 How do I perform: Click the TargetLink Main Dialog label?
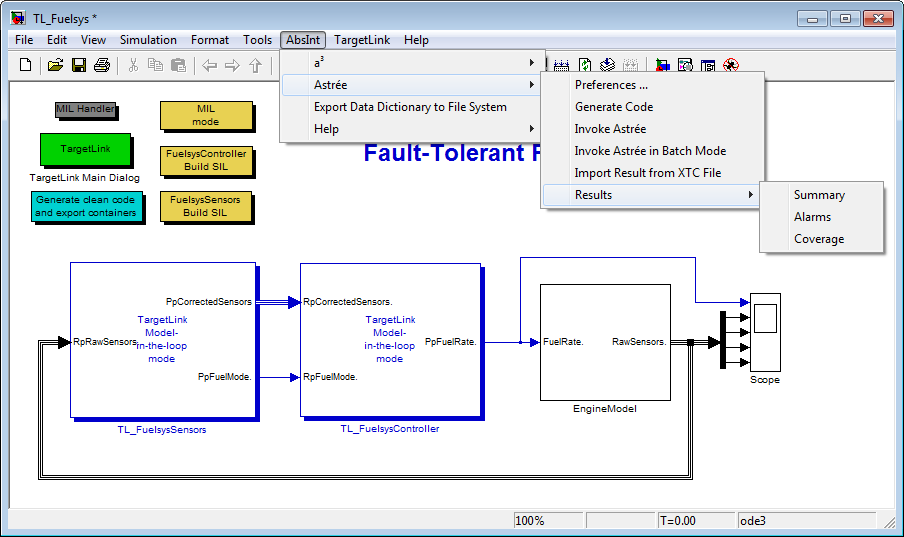point(85,178)
